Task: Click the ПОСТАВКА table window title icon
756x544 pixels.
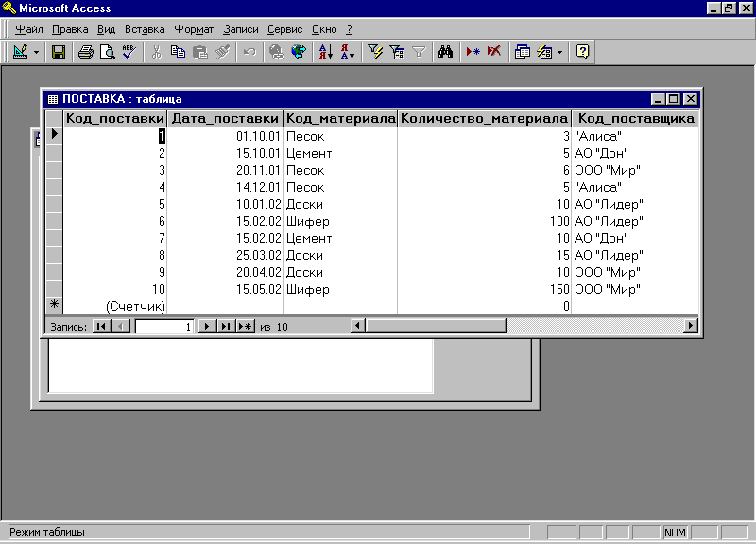Action: coord(53,99)
